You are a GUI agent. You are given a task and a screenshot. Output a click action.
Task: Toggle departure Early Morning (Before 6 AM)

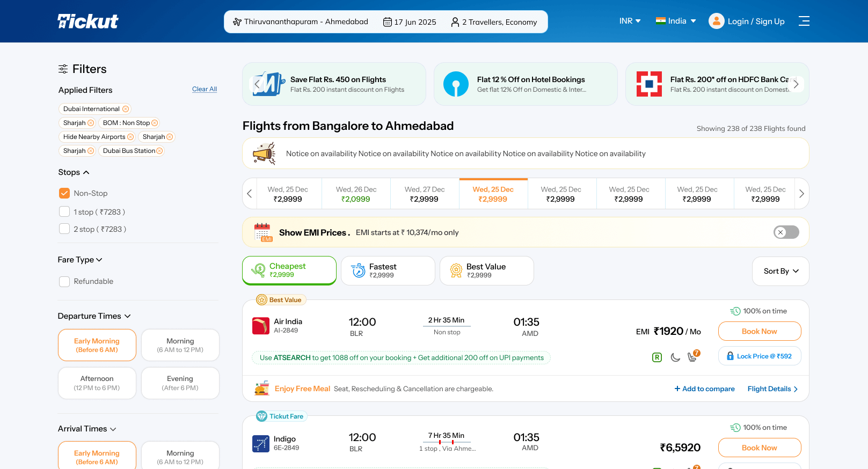(x=97, y=345)
